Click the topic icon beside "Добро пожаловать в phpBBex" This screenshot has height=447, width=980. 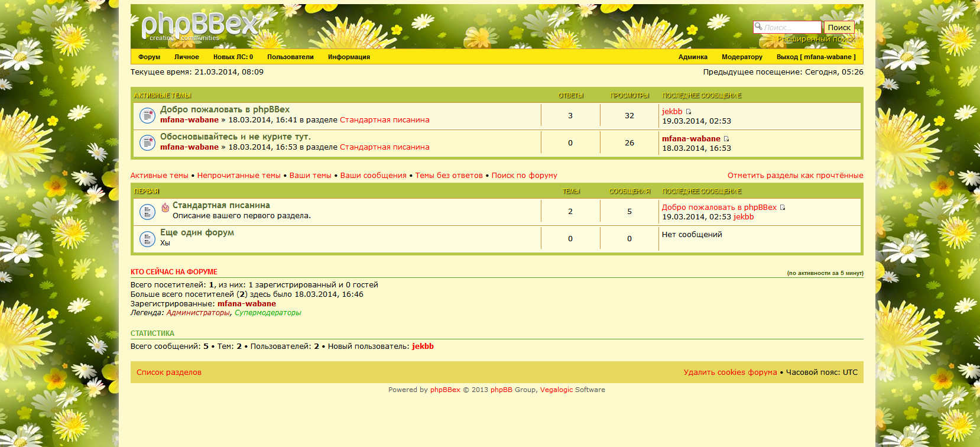[147, 115]
